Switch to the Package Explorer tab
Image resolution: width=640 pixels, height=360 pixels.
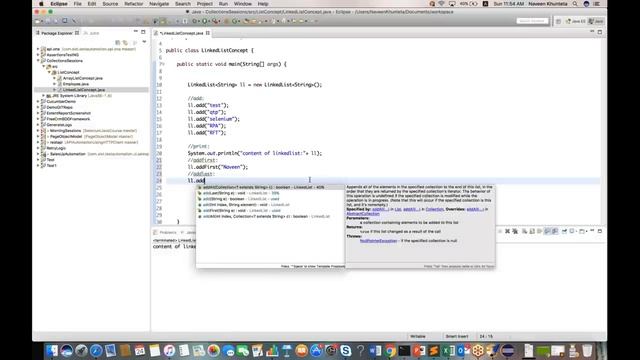tap(57, 33)
